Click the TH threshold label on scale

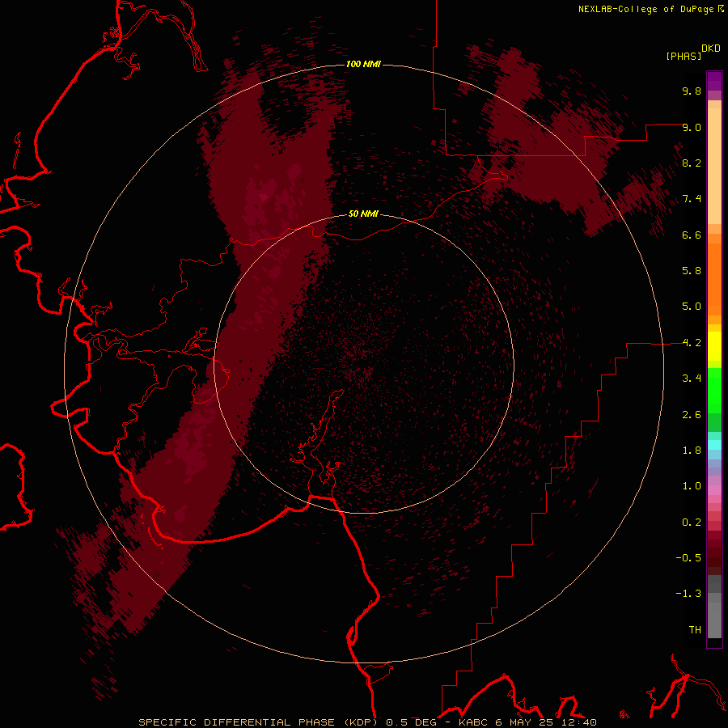click(695, 630)
